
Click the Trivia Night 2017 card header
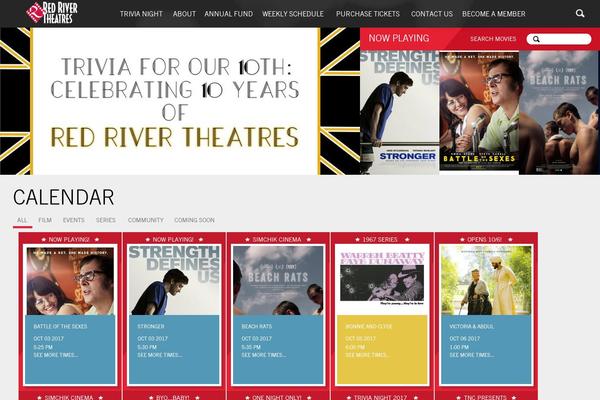(x=380, y=397)
